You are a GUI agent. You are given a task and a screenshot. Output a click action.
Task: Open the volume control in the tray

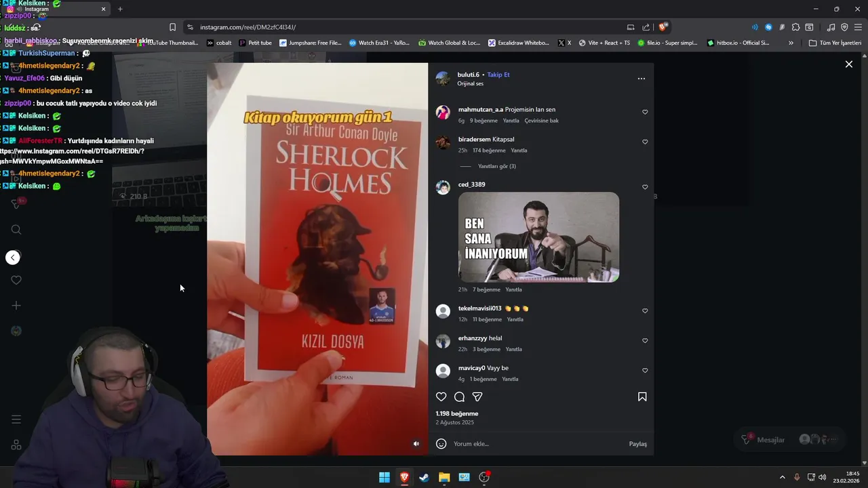[823, 477]
